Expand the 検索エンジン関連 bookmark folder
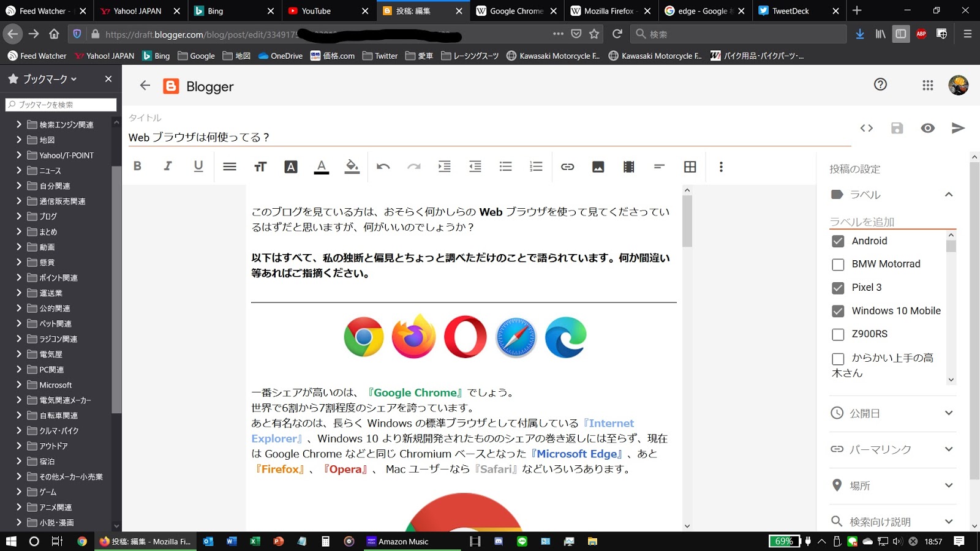Screen dimensions: 980x551 (x=19, y=124)
